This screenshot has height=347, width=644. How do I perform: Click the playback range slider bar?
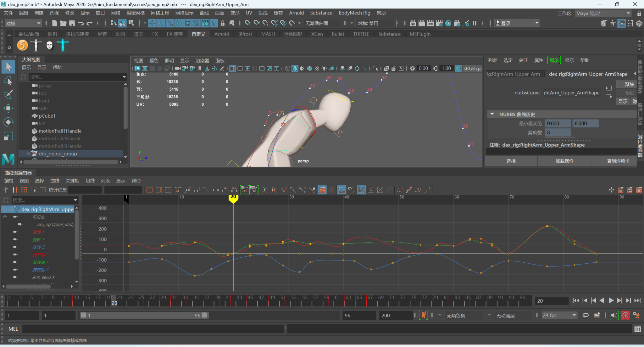(144, 315)
